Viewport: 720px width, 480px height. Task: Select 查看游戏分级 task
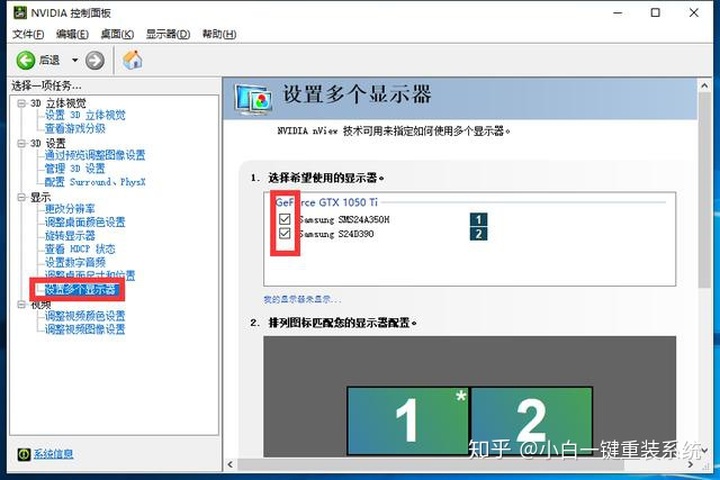(75, 129)
